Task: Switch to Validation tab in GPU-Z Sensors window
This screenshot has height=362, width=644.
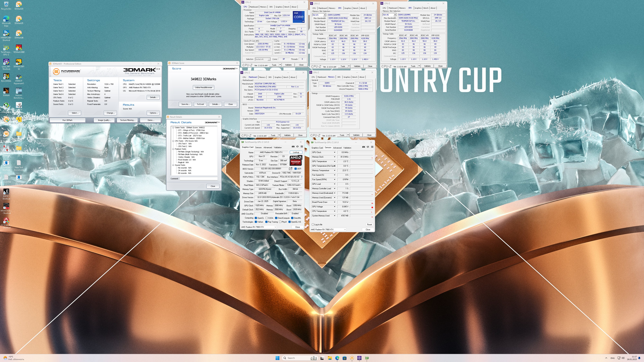Action: [347, 148]
